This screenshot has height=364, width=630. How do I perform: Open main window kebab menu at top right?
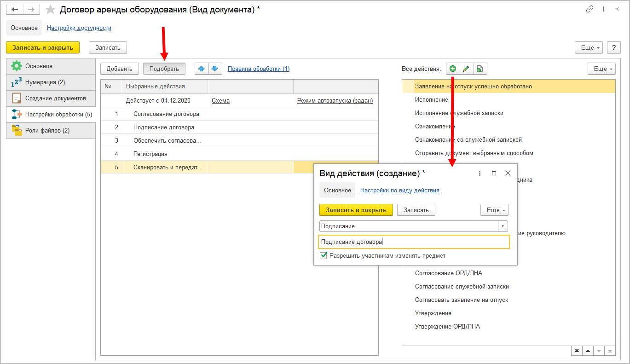pyautogui.click(x=604, y=9)
